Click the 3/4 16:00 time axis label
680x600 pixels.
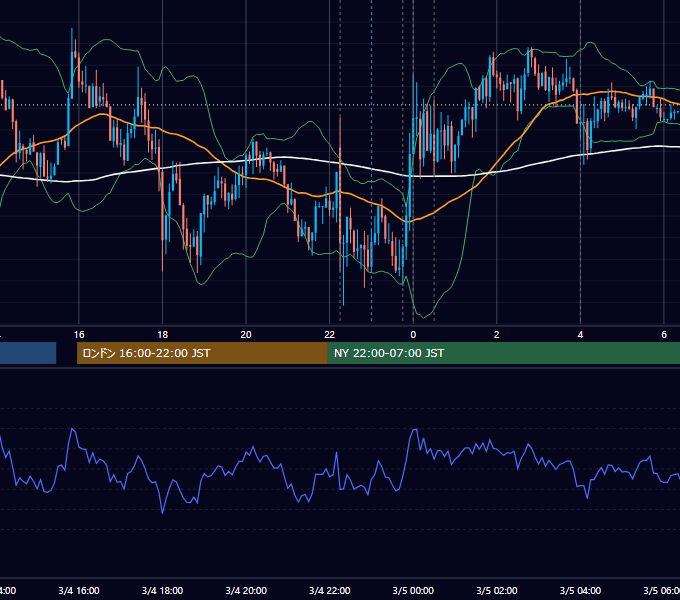pyautogui.click(x=79, y=590)
